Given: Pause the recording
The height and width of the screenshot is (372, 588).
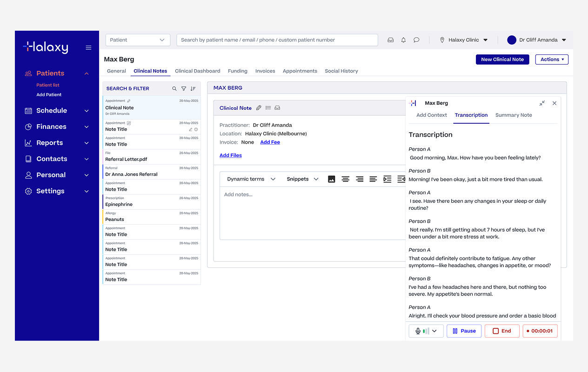Looking at the screenshot, I should point(464,331).
